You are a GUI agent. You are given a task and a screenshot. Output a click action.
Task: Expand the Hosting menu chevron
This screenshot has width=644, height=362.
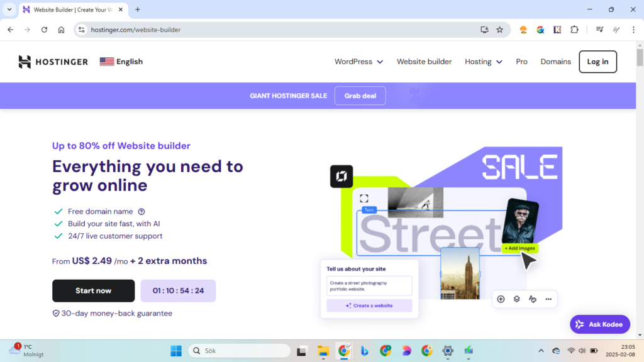click(499, 62)
